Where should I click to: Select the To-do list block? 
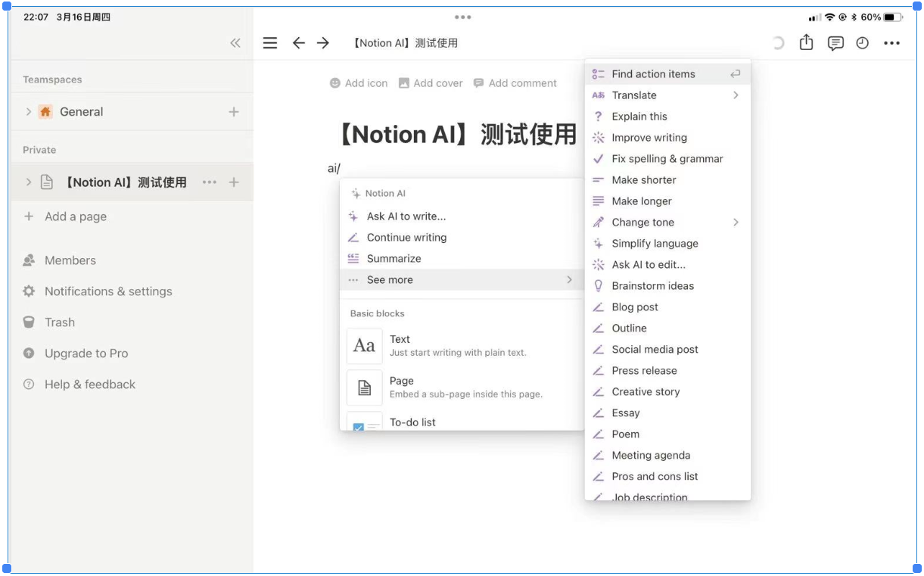click(462, 421)
